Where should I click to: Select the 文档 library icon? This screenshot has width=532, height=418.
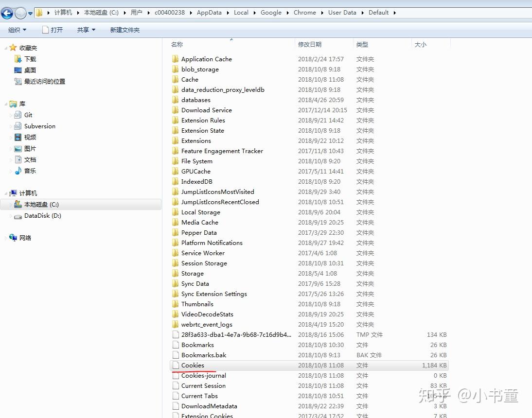(18, 159)
